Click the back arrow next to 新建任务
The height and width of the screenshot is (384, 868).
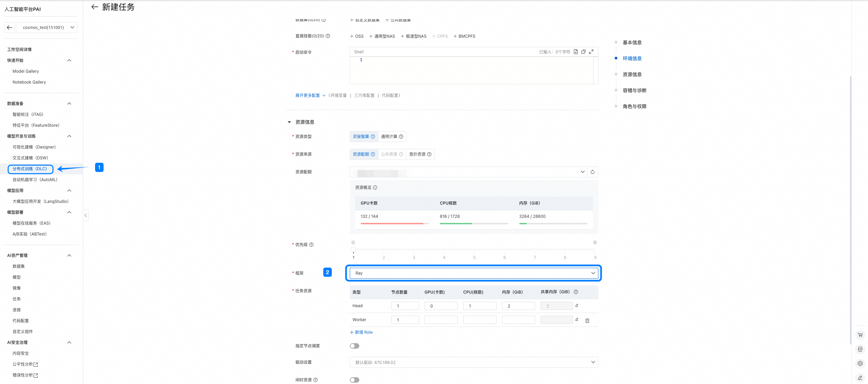[95, 7]
